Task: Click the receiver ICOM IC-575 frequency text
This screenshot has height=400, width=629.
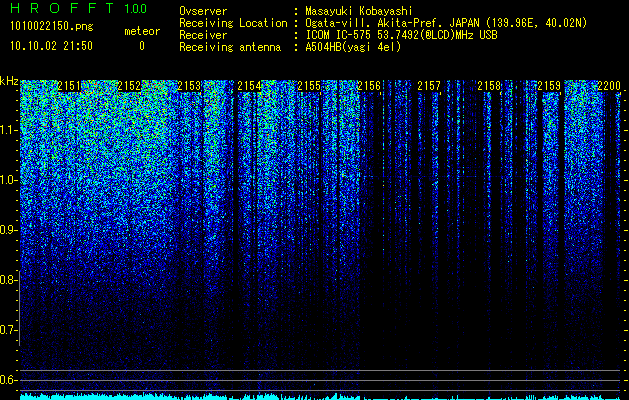Action: pos(401,35)
